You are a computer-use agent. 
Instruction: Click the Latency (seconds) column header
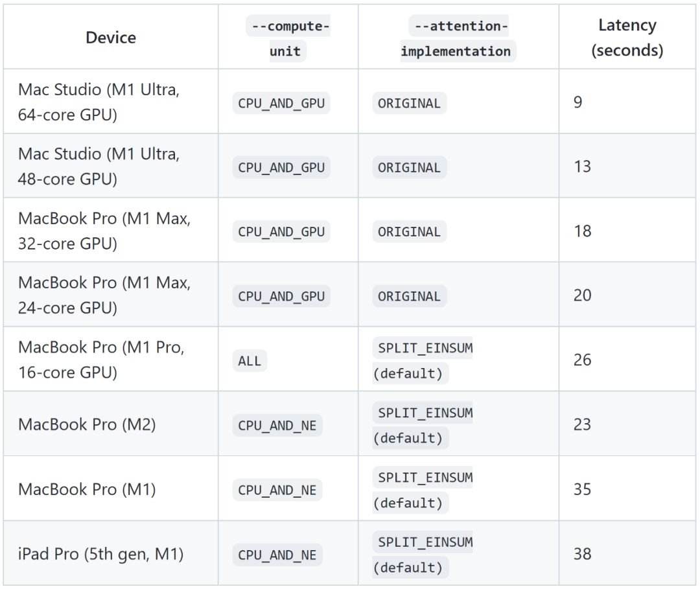(x=627, y=38)
